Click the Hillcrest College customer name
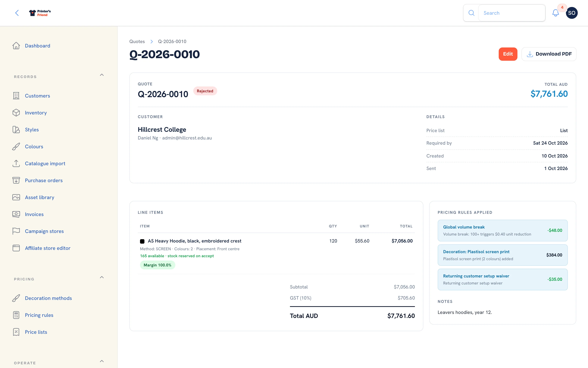This screenshot has height=368, width=588. tap(162, 130)
